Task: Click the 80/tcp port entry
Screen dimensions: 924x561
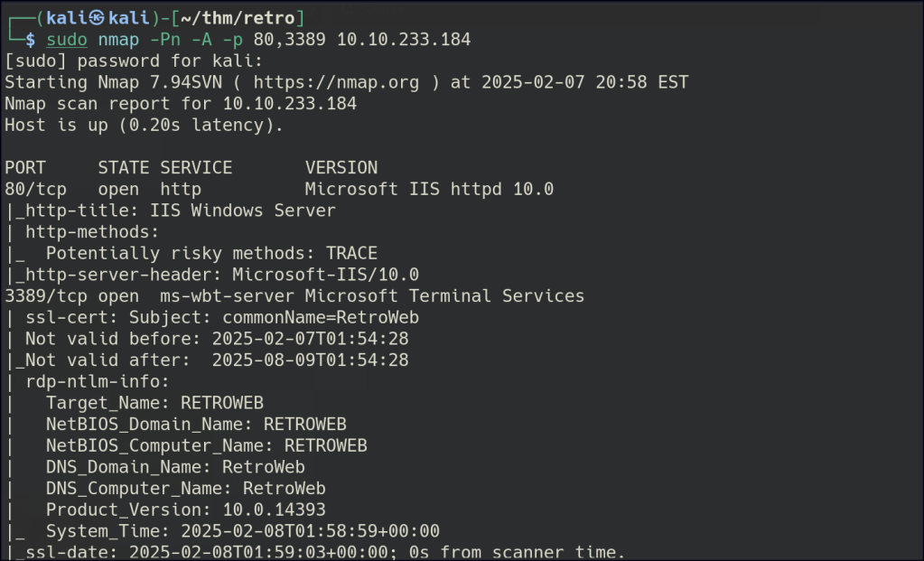Action: click(35, 189)
